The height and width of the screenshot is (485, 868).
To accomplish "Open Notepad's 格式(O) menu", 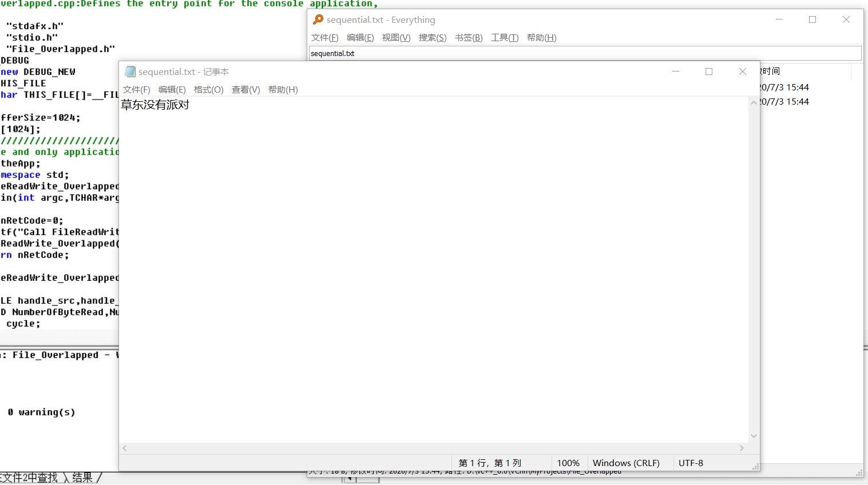I will point(209,90).
